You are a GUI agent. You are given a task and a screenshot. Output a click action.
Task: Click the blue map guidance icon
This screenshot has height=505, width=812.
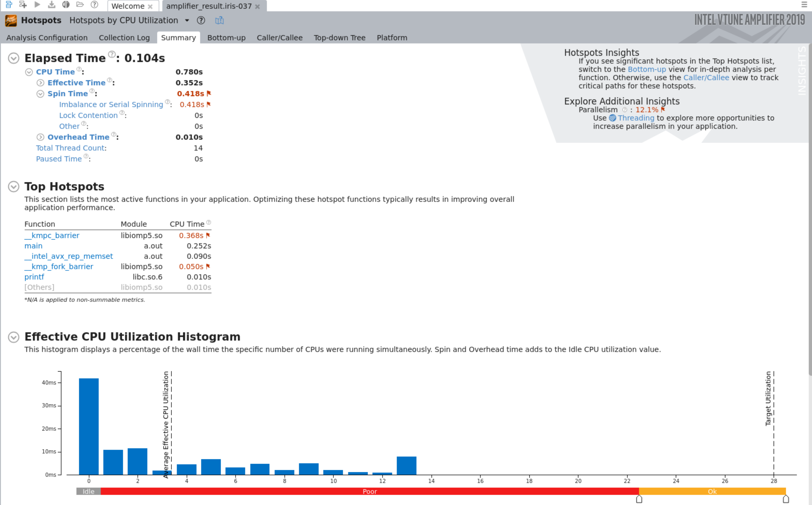click(x=219, y=20)
